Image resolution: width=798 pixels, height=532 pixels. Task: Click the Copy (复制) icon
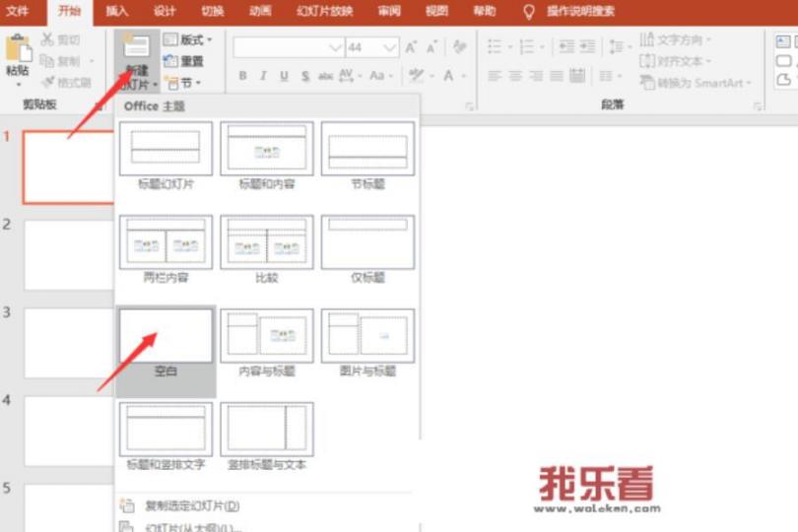47,61
